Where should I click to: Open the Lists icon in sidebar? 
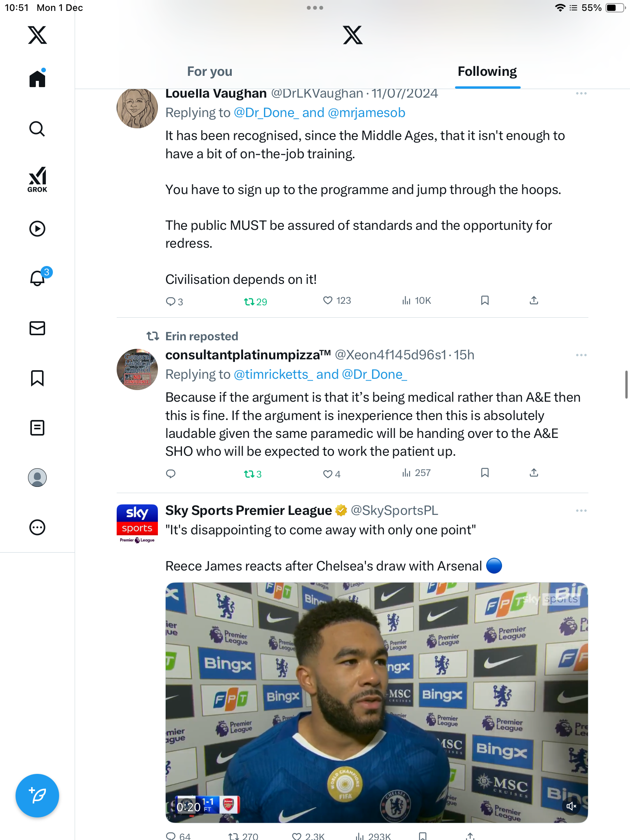coord(37,428)
